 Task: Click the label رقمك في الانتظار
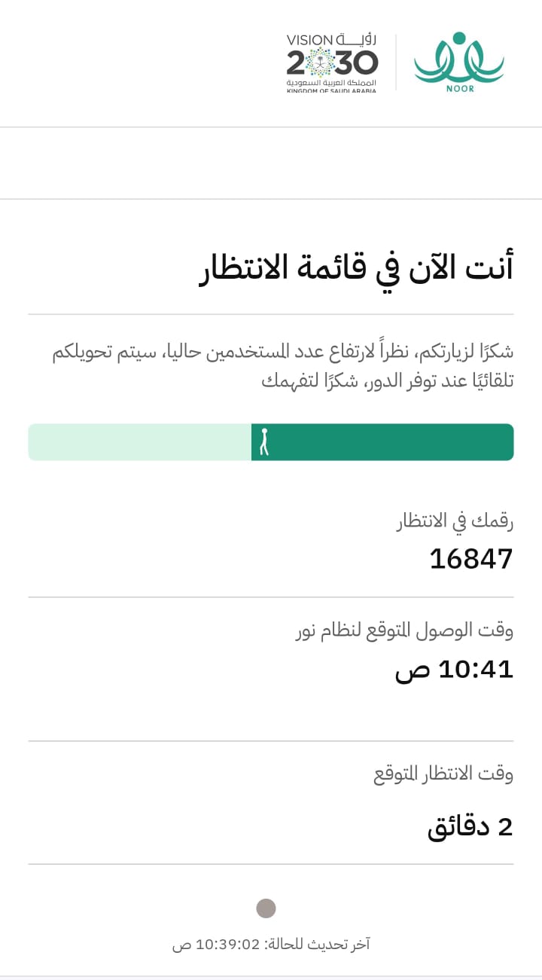pyautogui.click(x=455, y=521)
